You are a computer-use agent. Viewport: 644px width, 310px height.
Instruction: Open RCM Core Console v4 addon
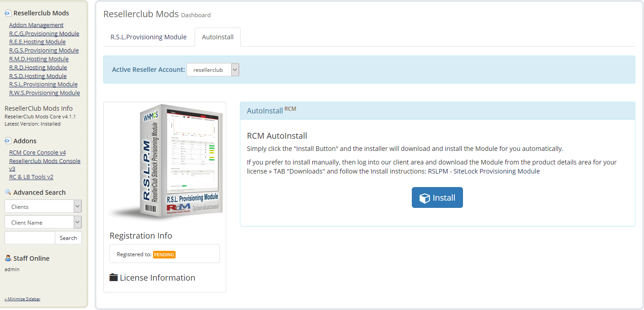(x=37, y=152)
